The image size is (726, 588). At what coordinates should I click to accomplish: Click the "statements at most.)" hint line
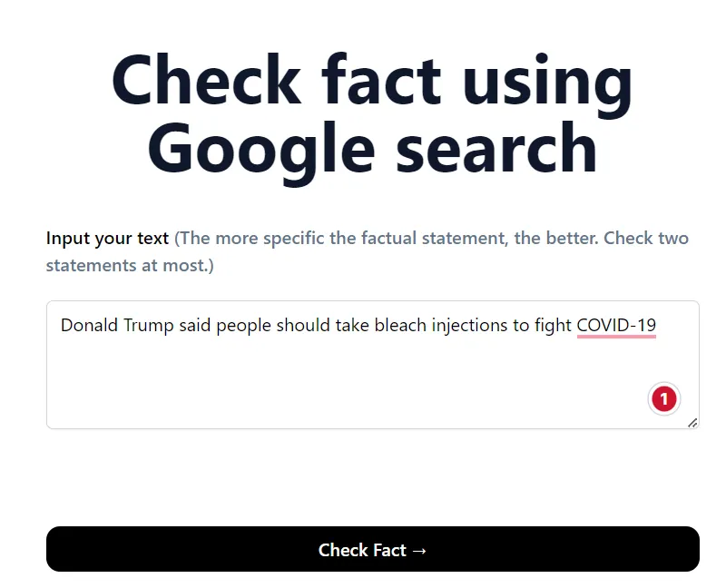coord(130,267)
